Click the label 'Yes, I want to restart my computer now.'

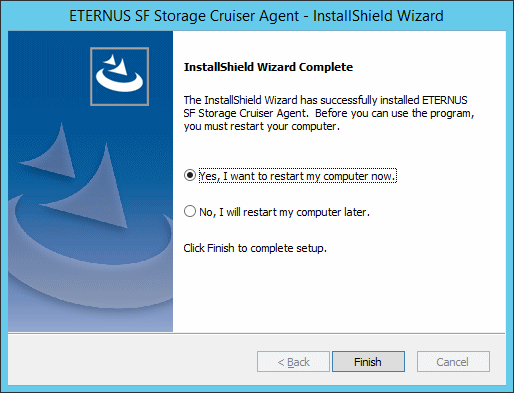pyautogui.click(x=297, y=176)
